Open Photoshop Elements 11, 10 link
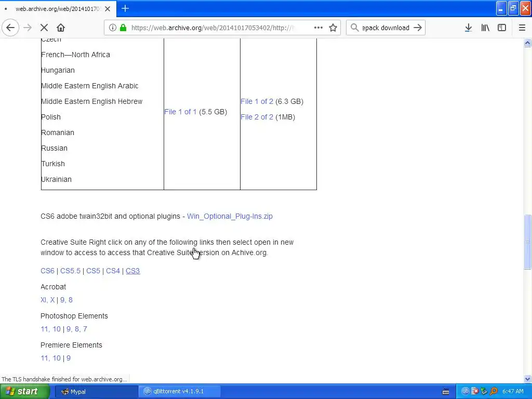Viewport: 532px width, 399px height. point(50,329)
